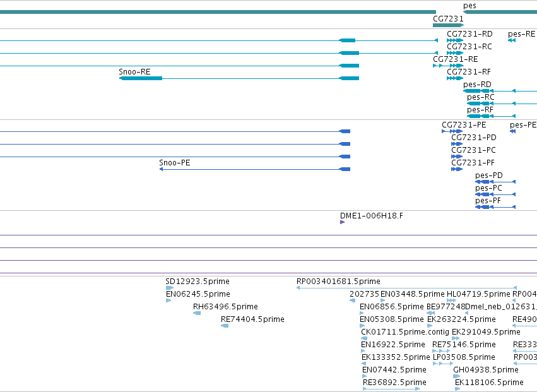Click the pes-RF transcript label
This screenshot has width=537, height=392.
[480, 110]
